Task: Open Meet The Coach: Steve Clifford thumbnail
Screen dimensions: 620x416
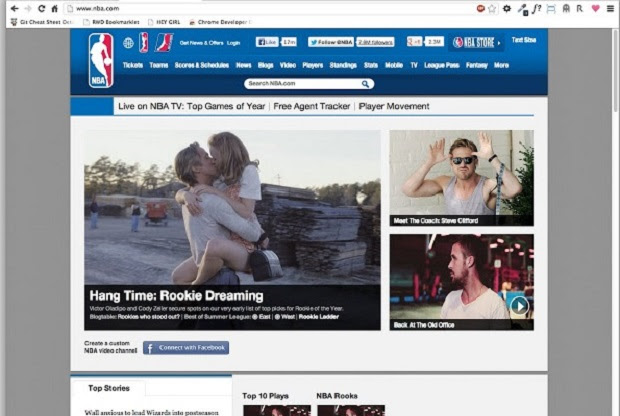Action: tap(461, 178)
